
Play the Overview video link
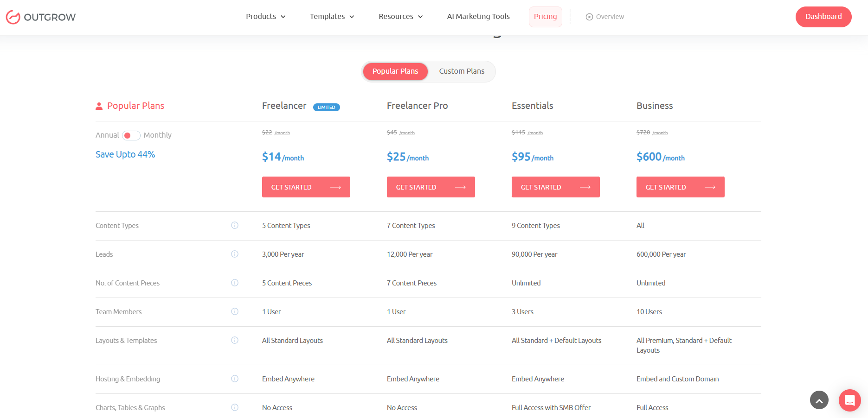[x=605, y=17]
